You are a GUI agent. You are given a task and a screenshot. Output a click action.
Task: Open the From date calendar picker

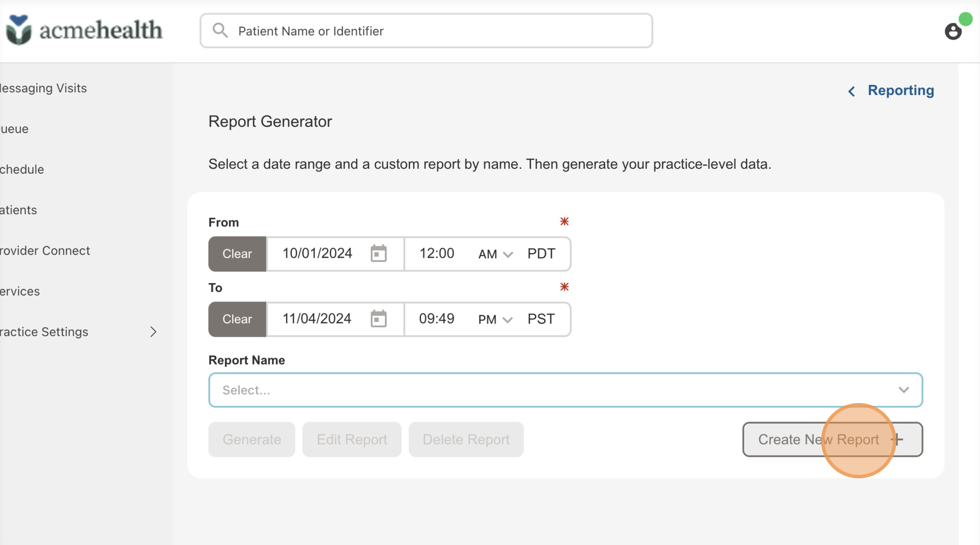tap(378, 253)
